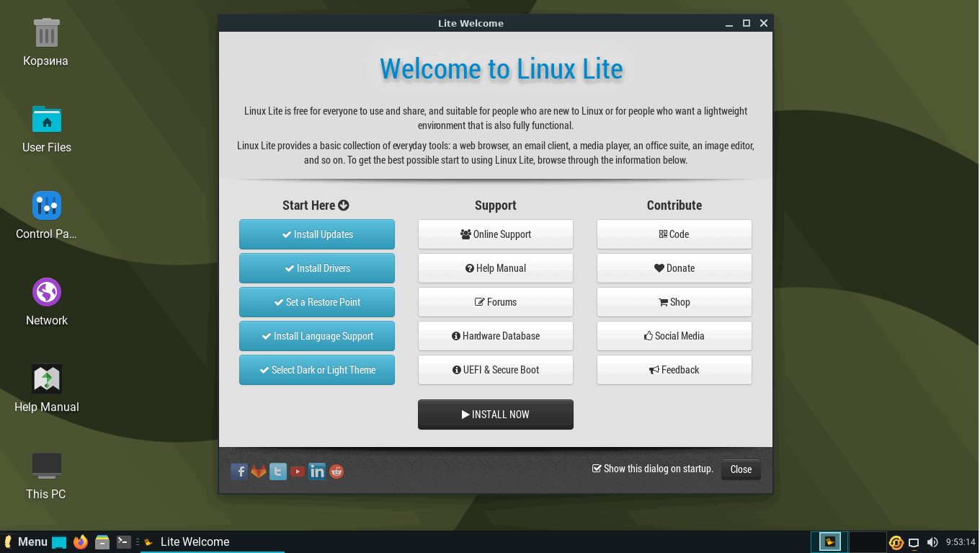The height and width of the screenshot is (553, 980).
Task: Open the LinkedIn social link icon
Action: (317, 472)
